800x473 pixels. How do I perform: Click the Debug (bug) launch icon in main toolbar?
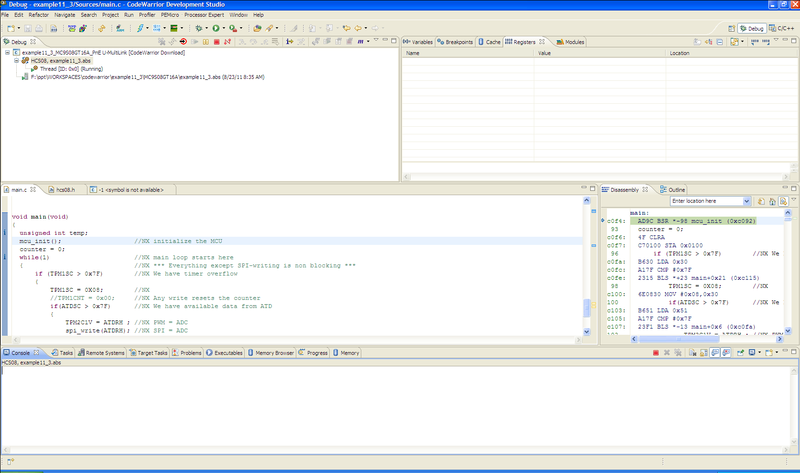pos(198,29)
